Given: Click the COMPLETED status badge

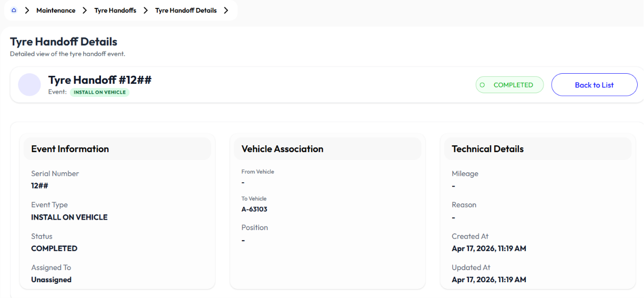Looking at the screenshot, I should tap(509, 85).
